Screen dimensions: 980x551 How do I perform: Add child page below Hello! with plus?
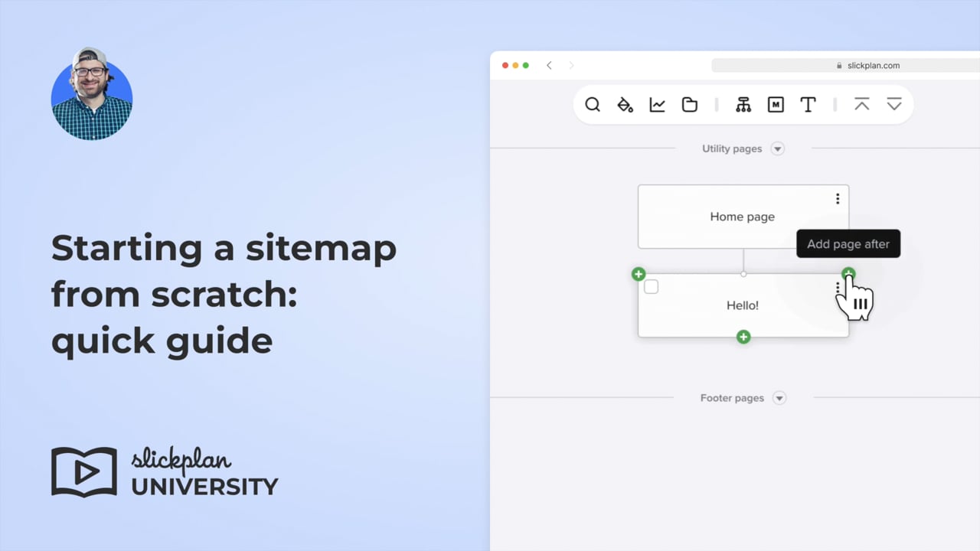pyautogui.click(x=743, y=337)
